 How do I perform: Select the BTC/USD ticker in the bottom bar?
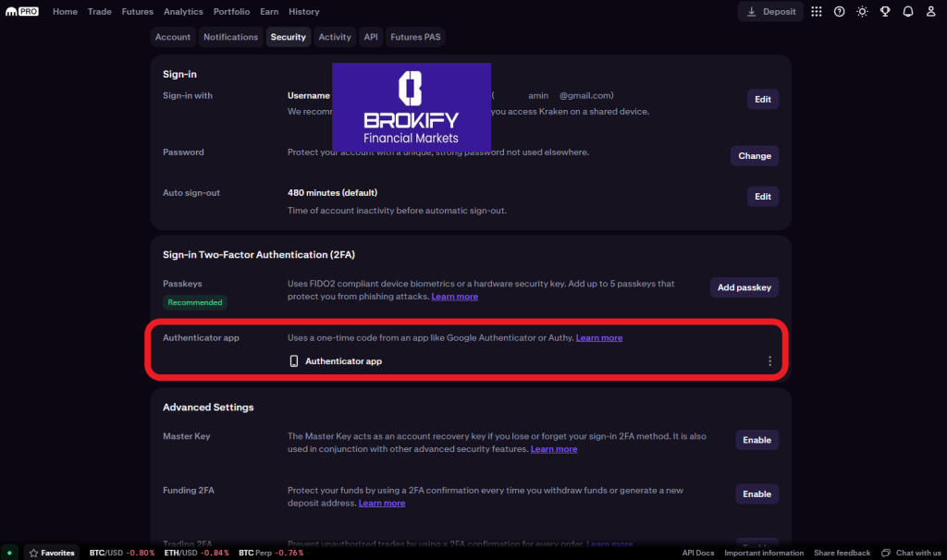pos(107,553)
